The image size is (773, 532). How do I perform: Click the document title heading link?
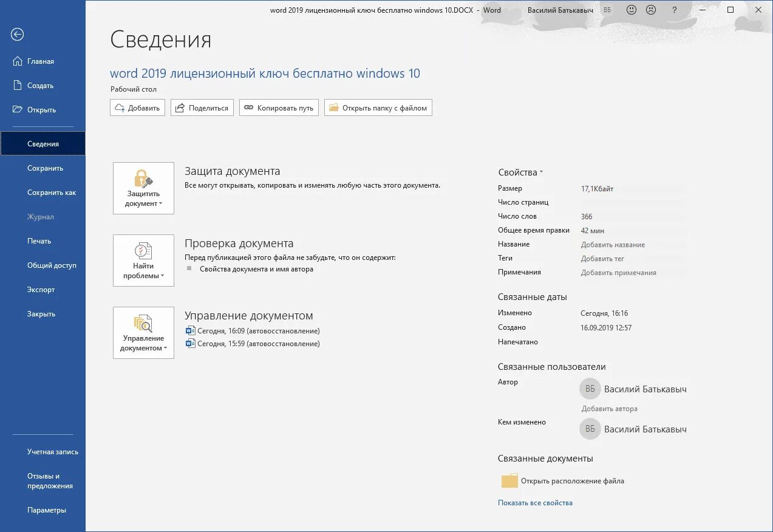point(265,73)
